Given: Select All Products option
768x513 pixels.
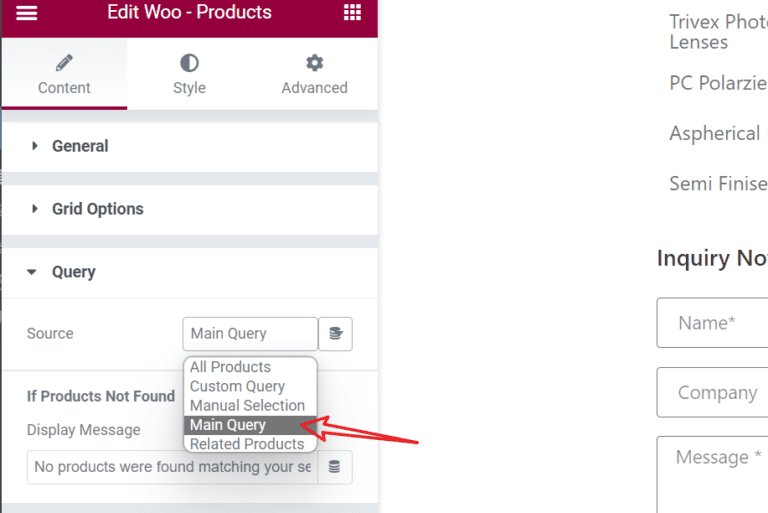Looking at the screenshot, I should (x=231, y=367).
